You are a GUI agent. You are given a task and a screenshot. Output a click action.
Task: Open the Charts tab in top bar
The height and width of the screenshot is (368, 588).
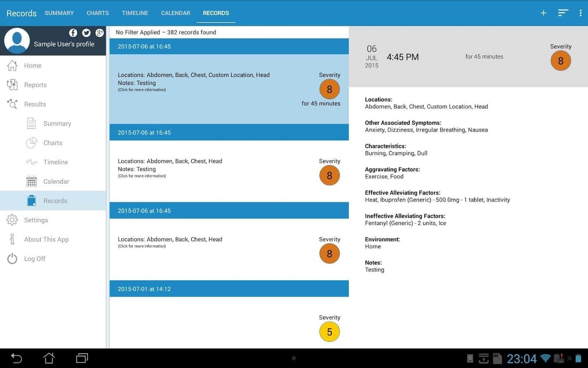coord(98,13)
